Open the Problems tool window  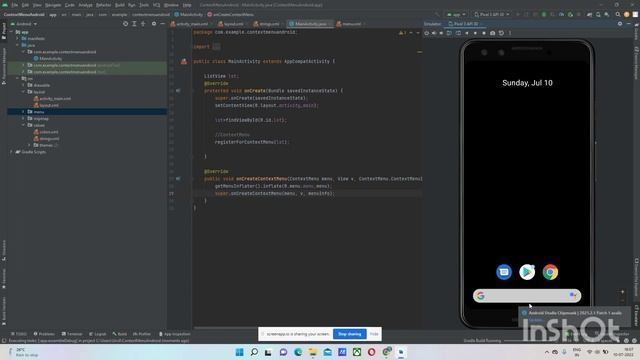[44, 334]
